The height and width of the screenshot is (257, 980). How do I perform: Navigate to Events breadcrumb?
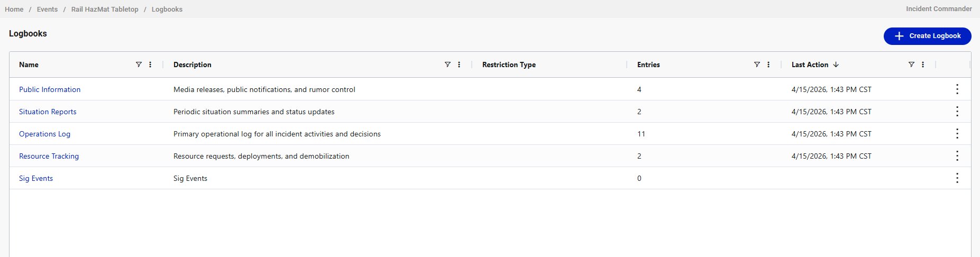click(47, 10)
